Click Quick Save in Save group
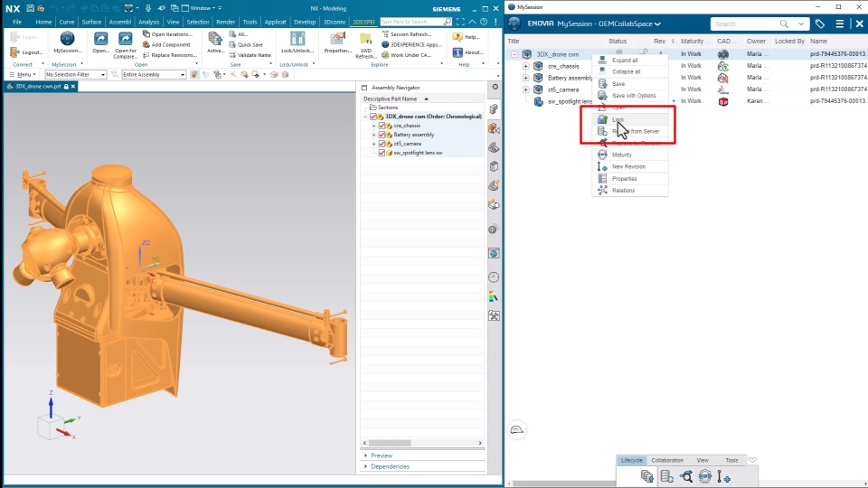This screenshot has height=488, width=868. (246, 44)
